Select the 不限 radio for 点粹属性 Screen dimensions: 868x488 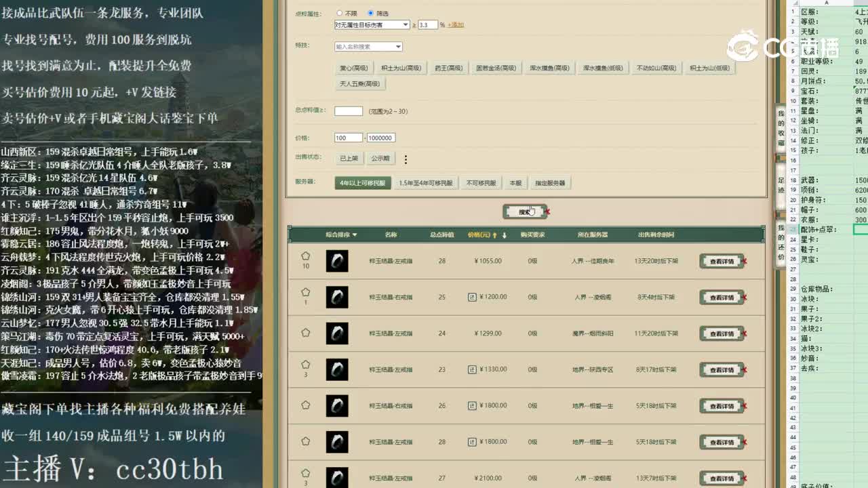340,13
